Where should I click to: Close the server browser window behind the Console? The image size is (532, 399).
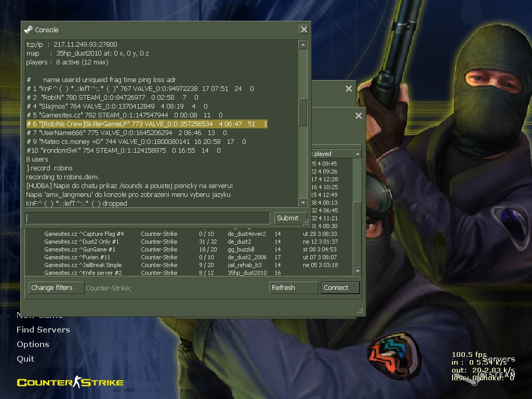tap(358, 116)
